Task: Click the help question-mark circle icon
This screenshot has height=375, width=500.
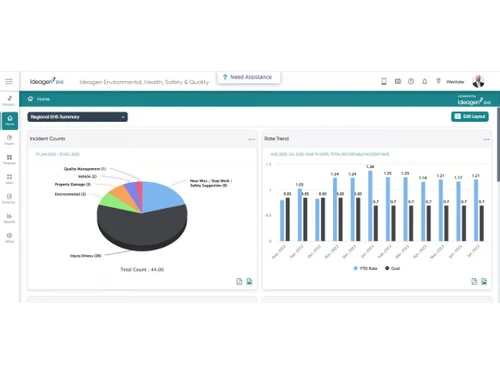Action: point(411,81)
